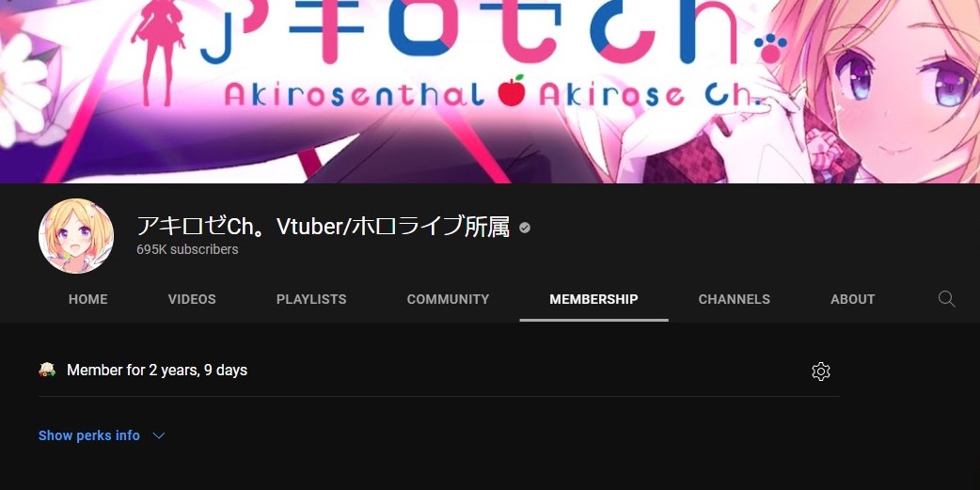Image resolution: width=980 pixels, height=490 pixels.
Task: Click the verified checkmark badge beside channel name
Action: (x=525, y=229)
